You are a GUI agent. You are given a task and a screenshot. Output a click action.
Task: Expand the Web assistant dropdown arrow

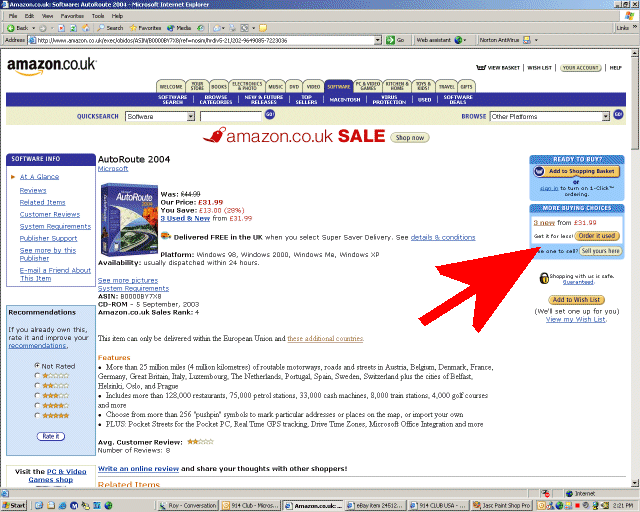(x=465, y=40)
